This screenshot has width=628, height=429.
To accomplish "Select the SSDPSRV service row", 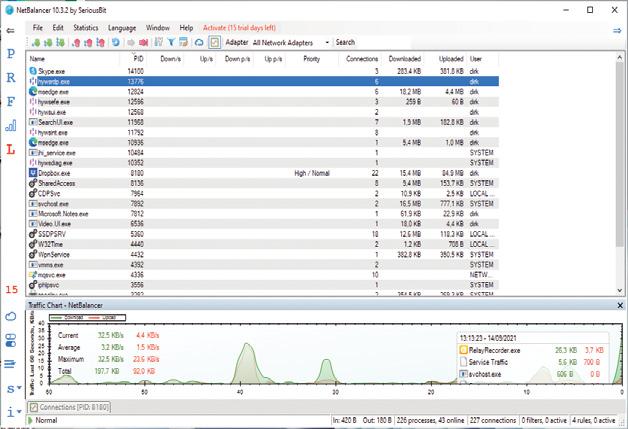I will tap(263, 234).
